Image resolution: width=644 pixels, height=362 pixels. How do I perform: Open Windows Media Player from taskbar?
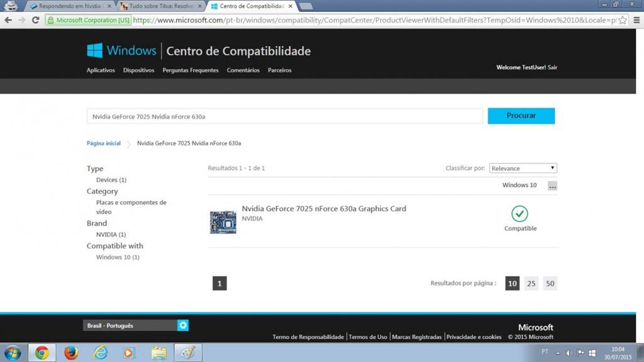click(x=128, y=353)
